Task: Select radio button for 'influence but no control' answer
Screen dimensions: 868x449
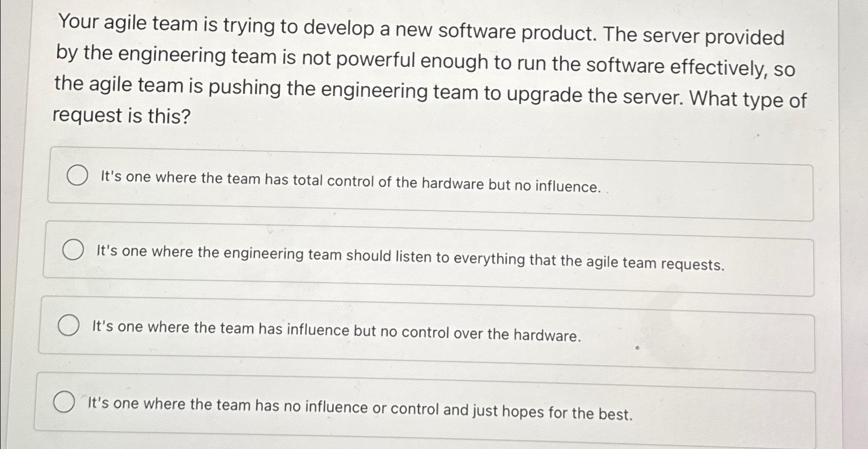Action: click(68, 325)
